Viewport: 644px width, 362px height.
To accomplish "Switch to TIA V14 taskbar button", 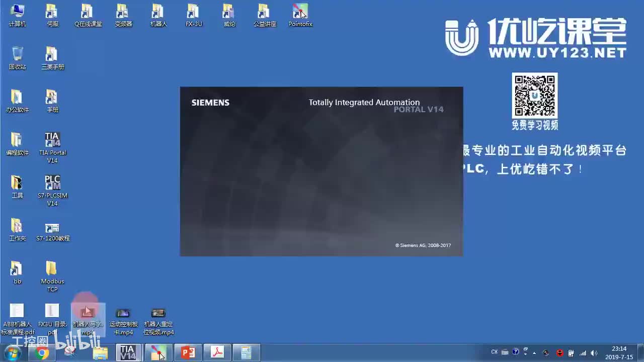I will (128, 353).
